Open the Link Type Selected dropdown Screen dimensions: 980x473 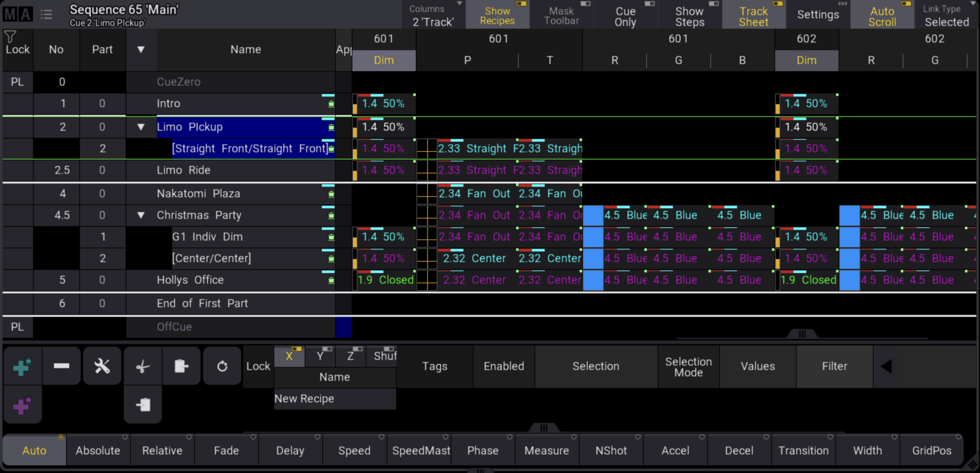click(x=946, y=14)
